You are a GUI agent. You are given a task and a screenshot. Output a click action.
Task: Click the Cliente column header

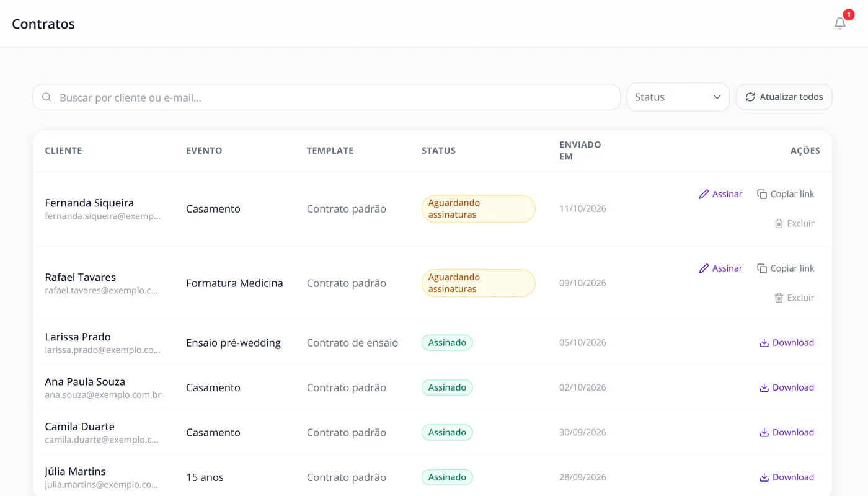[x=63, y=151]
